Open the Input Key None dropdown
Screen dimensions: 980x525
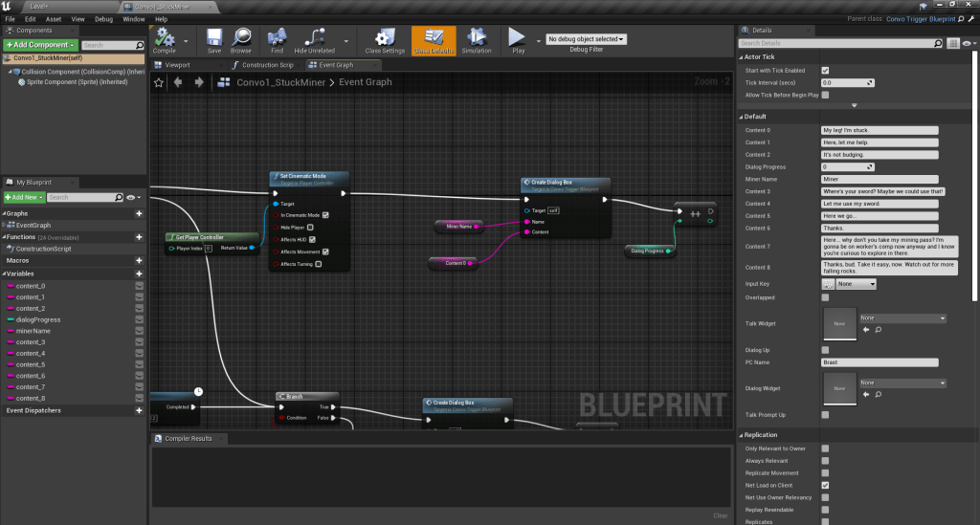(x=857, y=284)
